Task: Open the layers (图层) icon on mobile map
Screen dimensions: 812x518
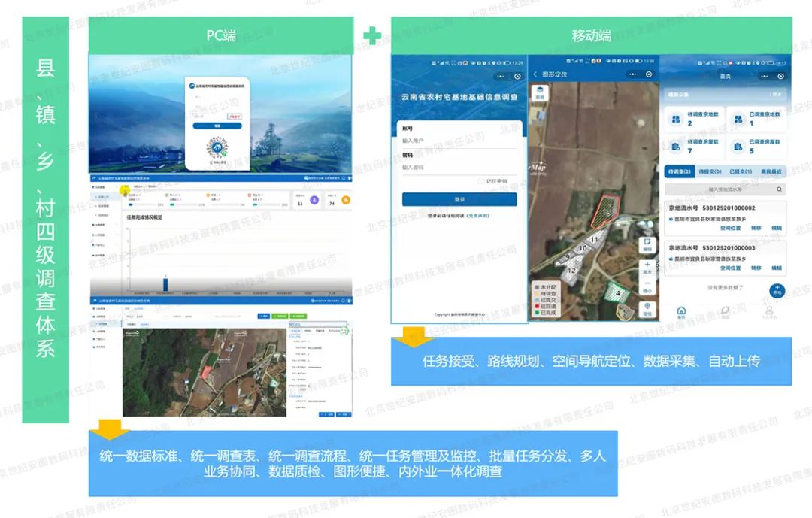Action: coord(540,93)
